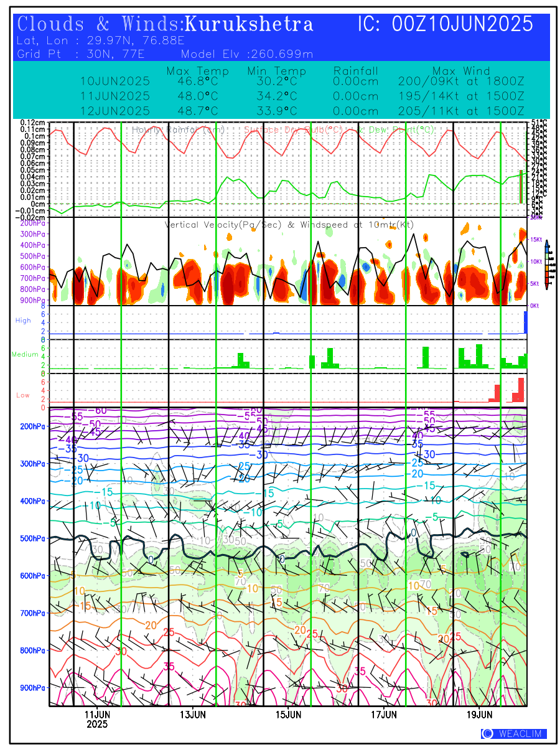Click the WEACLIM logo icon
The height and width of the screenshot is (747, 560).
487,734
